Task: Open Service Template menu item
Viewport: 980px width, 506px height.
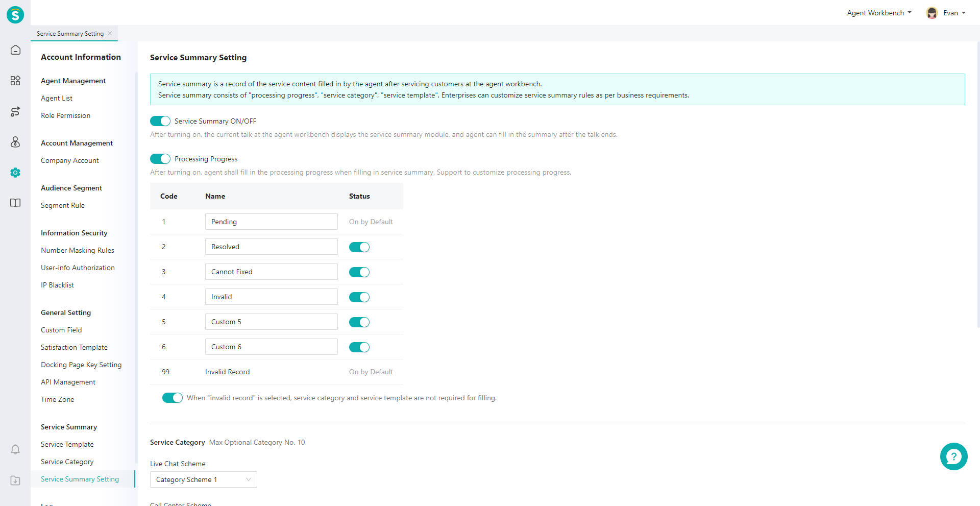Action: [67, 444]
